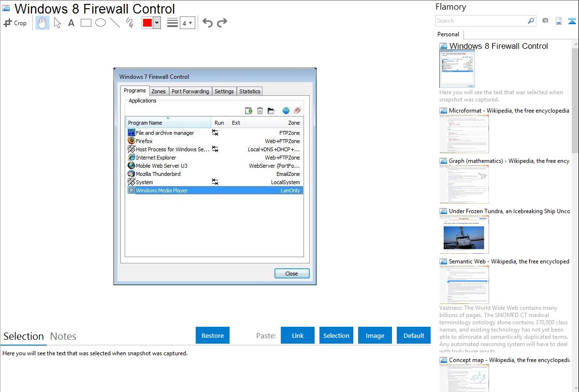Click the Paste Selection button
The height and width of the screenshot is (392, 579).
pyautogui.click(x=336, y=335)
